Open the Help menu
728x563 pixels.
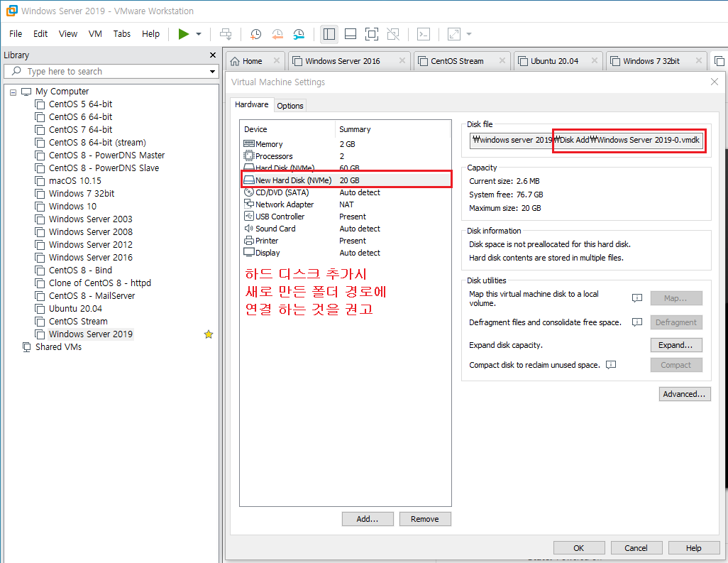tap(150, 34)
